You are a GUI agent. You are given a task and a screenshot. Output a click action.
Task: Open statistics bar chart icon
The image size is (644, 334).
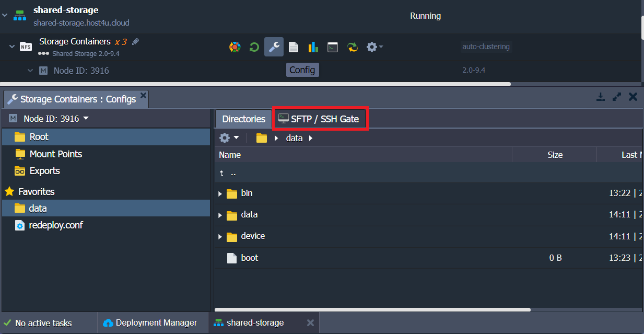(313, 47)
